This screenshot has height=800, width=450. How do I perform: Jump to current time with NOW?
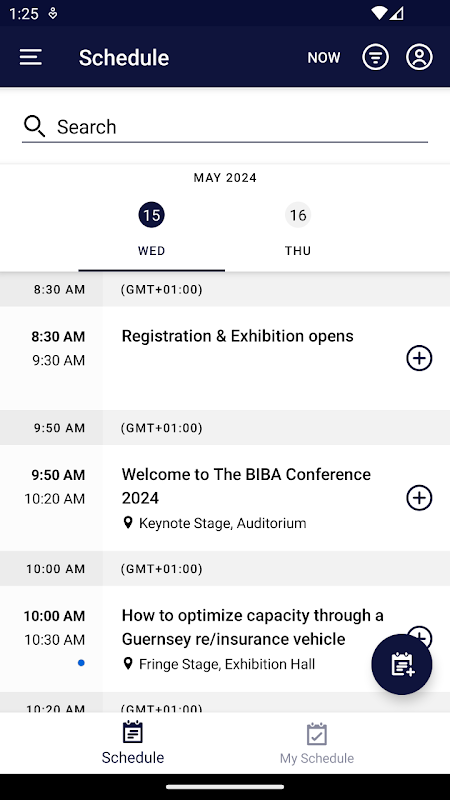(x=323, y=57)
